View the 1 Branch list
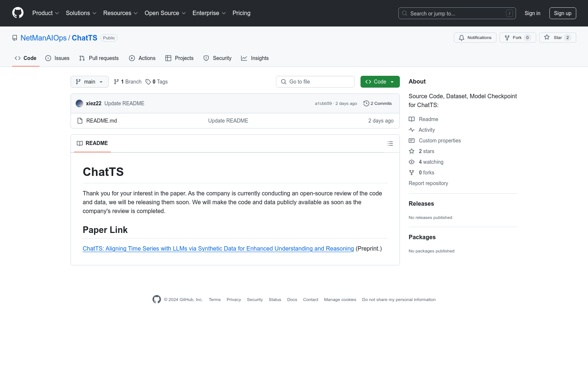Viewport: 588px width, 368px height. [x=128, y=82]
